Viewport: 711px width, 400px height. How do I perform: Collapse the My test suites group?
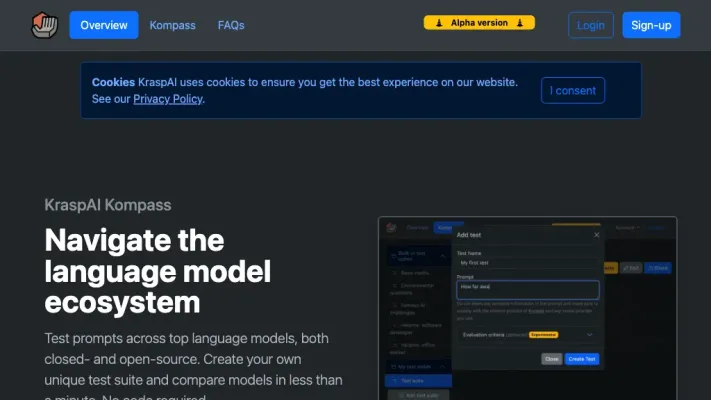click(x=443, y=367)
